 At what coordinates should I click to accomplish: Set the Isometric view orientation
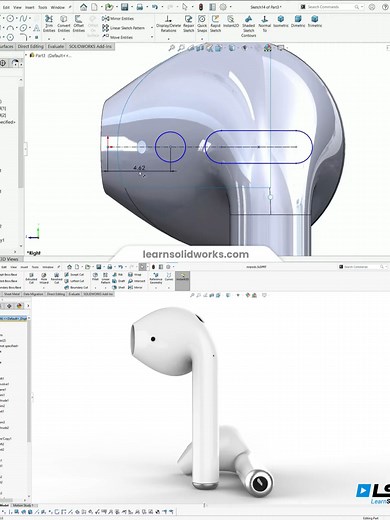(281, 21)
